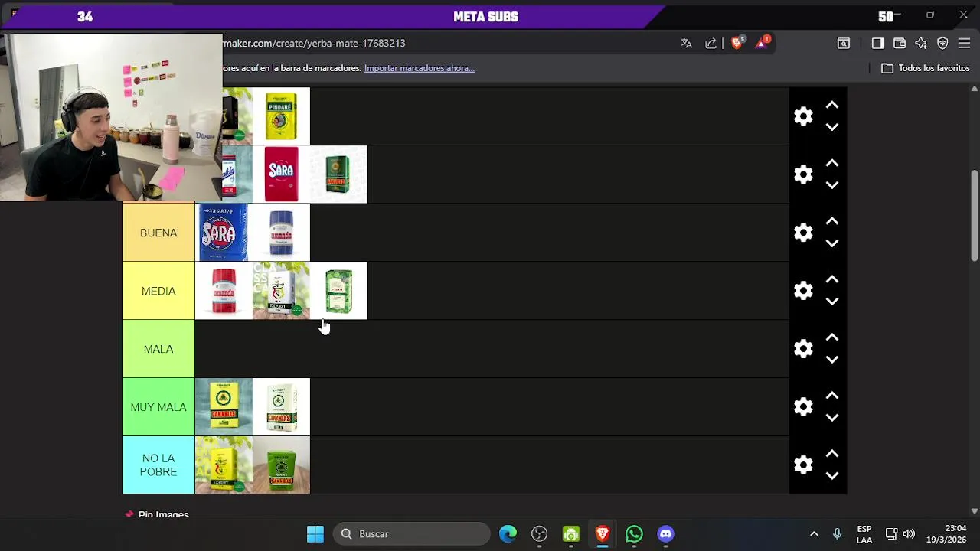The height and width of the screenshot is (551, 980).
Task: Select the white Canarias image in MUY MALA
Action: click(x=281, y=407)
